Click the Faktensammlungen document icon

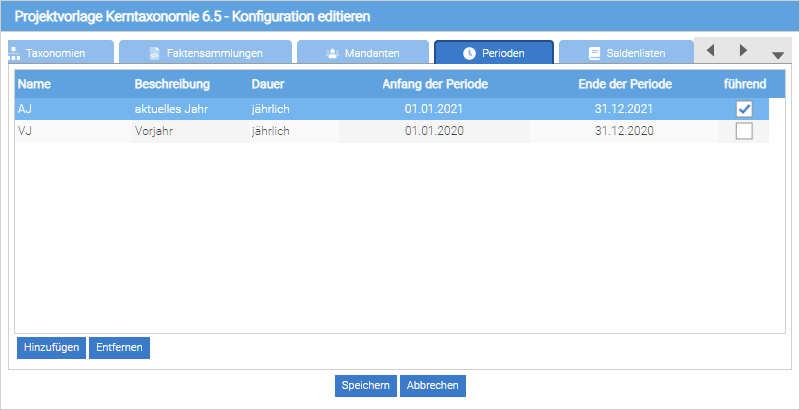(x=155, y=52)
